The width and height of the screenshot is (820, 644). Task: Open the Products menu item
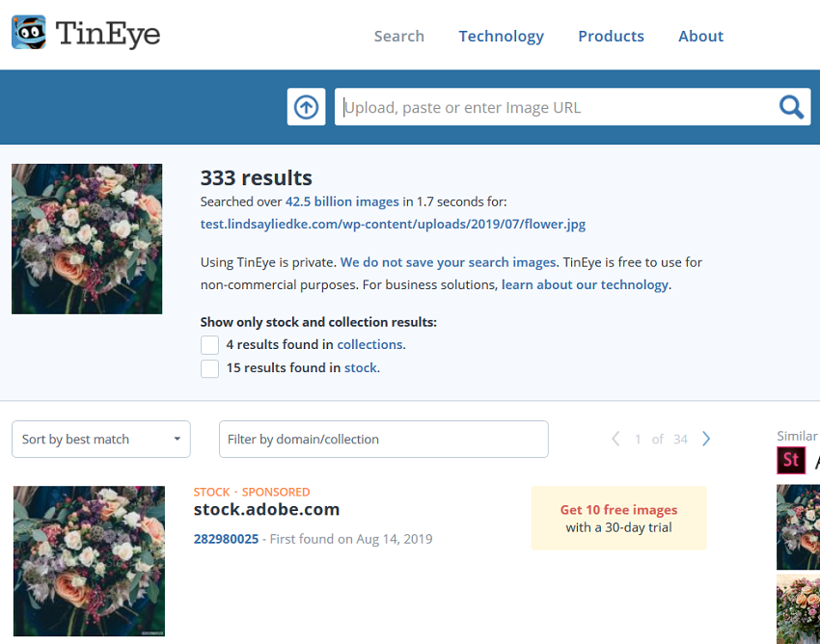click(x=611, y=36)
